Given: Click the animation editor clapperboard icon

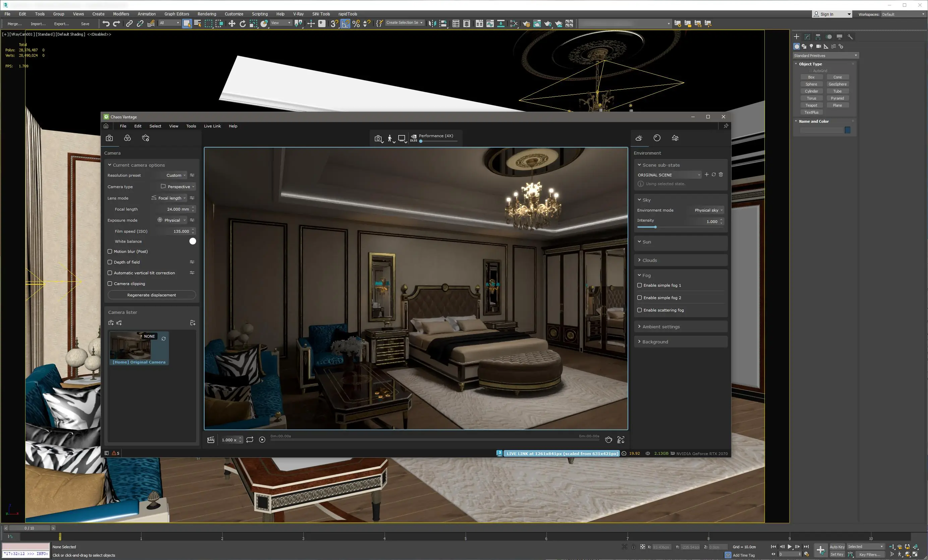Looking at the screenshot, I should point(211,440).
